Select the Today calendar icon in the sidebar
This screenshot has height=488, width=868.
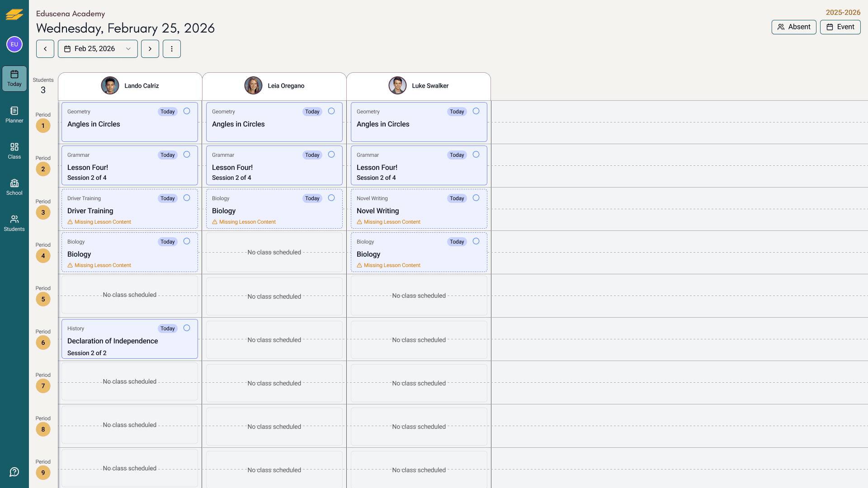click(x=14, y=78)
